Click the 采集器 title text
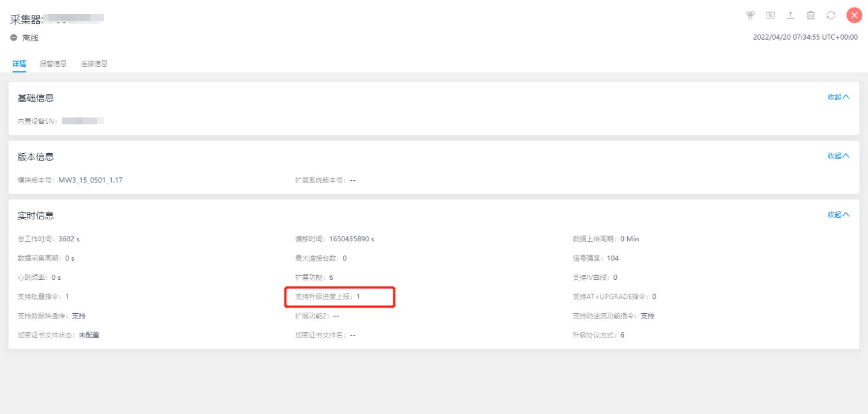Viewport: 868px width, 414px height. click(x=26, y=20)
